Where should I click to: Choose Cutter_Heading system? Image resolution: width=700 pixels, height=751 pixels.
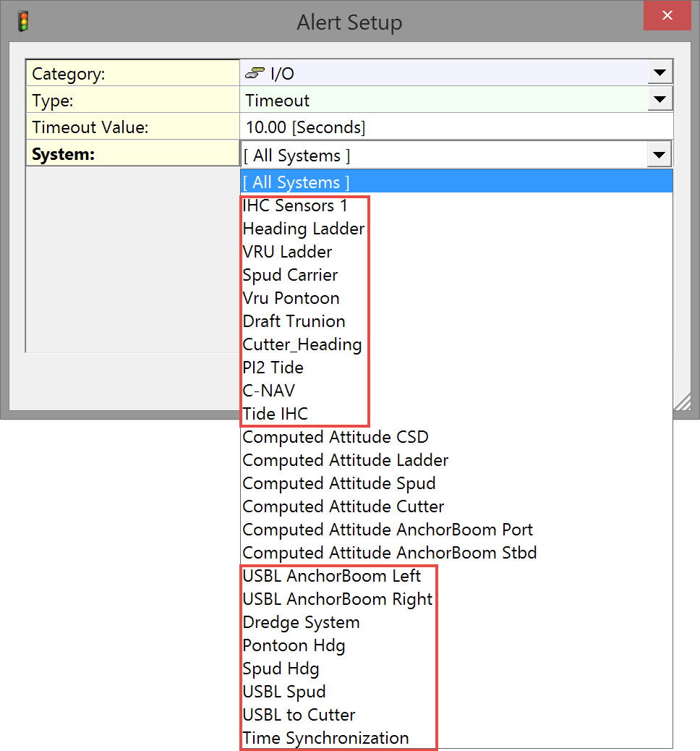302,345
